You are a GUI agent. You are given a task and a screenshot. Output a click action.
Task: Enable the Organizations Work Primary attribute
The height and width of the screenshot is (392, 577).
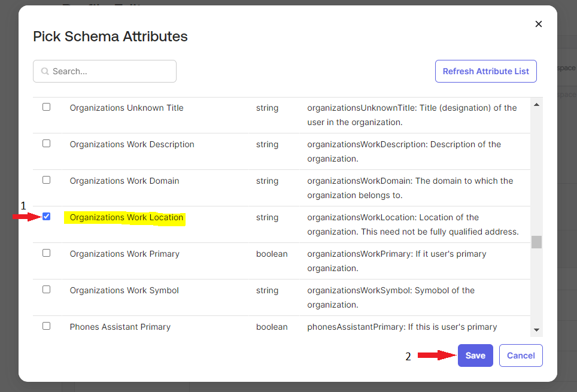[x=46, y=253]
